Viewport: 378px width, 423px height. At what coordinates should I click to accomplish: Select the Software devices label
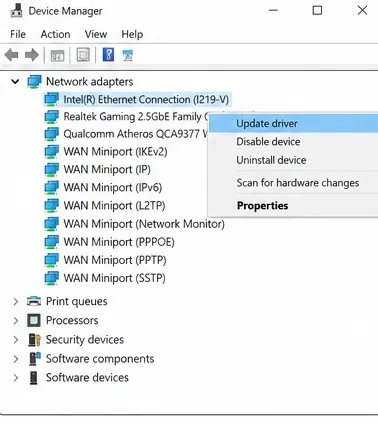(x=87, y=378)
